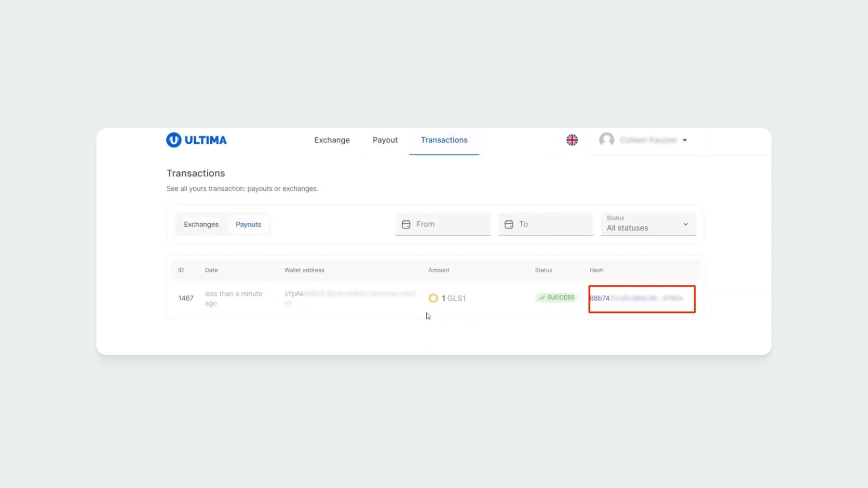Select the Payouts filter tab
This screenshot has height=488, width=868.
pyautogui.click(x=248, y=224)
